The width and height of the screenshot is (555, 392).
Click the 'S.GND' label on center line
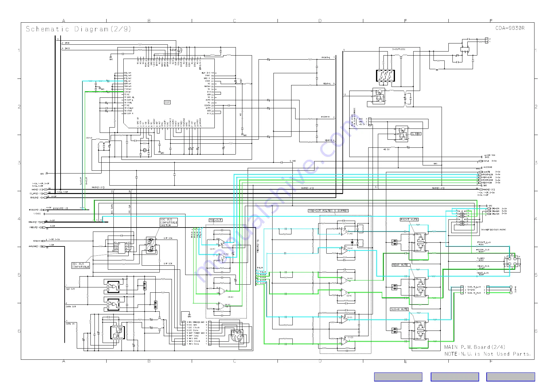293,161
